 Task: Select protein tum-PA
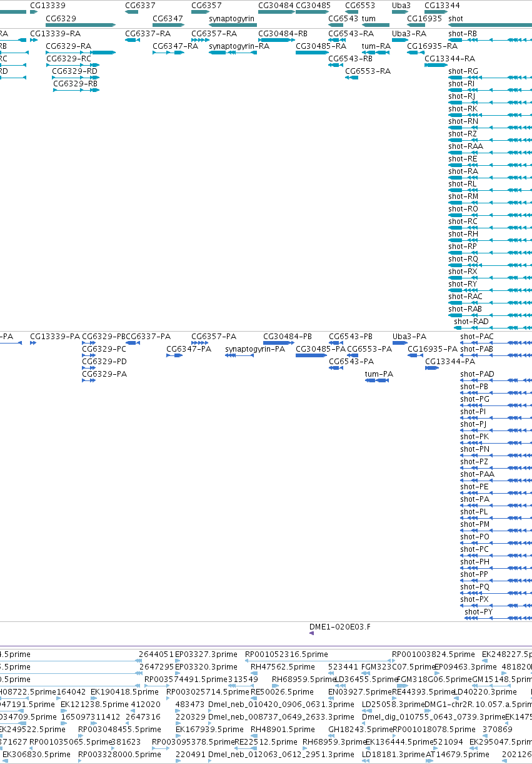379,374
